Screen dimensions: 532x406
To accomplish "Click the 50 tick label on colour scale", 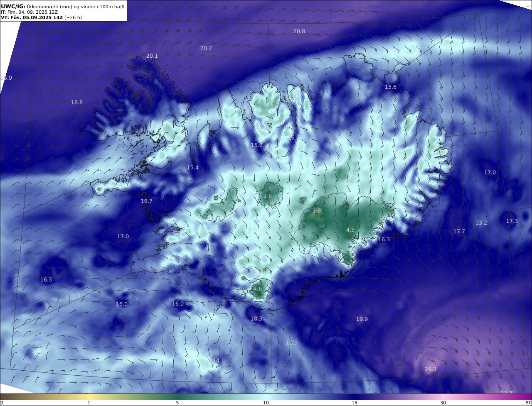I will click(528, 403).
